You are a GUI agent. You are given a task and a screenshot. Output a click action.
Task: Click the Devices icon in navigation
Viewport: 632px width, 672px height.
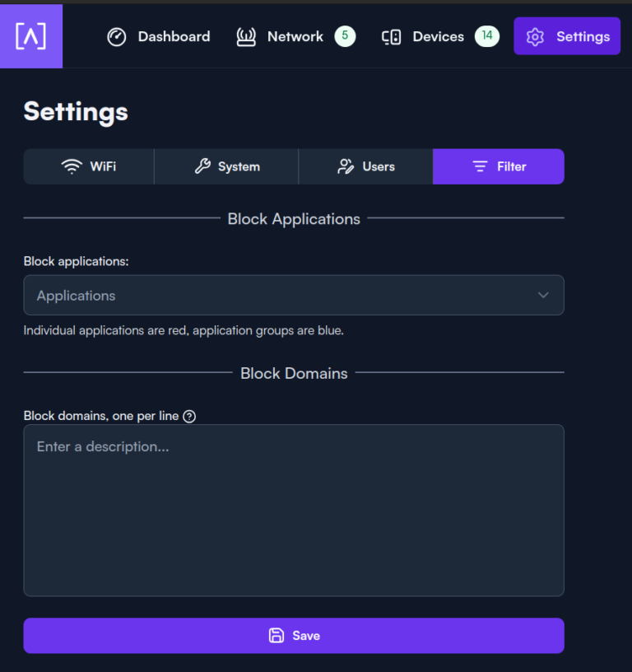pyautogui.click(x=392, y=37)
